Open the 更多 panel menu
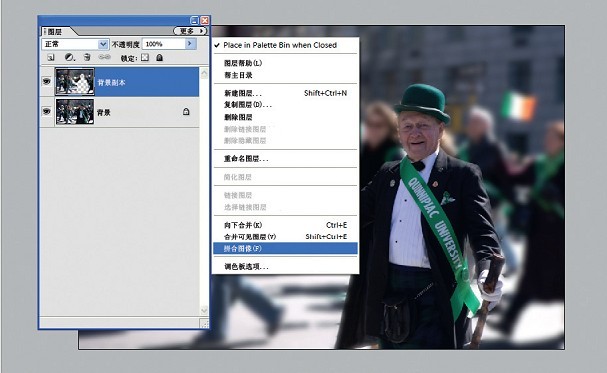 pos(190,31)
